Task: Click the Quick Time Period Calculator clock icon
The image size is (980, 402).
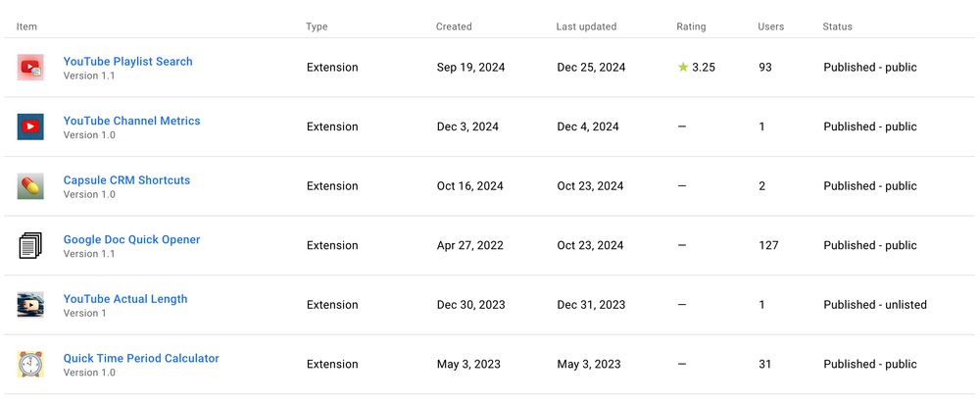Action: pos(30,364)
